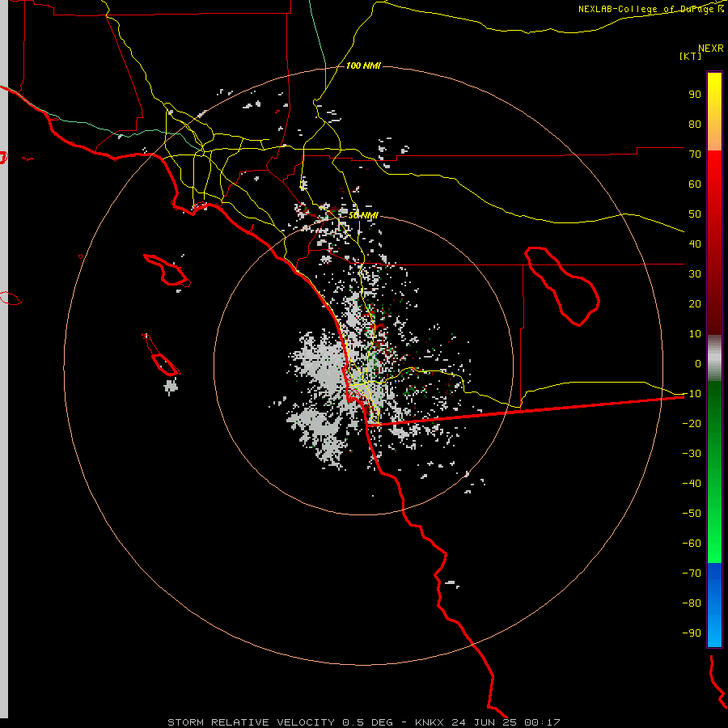Pick the gray near-zero segment of the scale
Image resolution: width=728 pixels, height=728 pixels.
tap(714, 358)
